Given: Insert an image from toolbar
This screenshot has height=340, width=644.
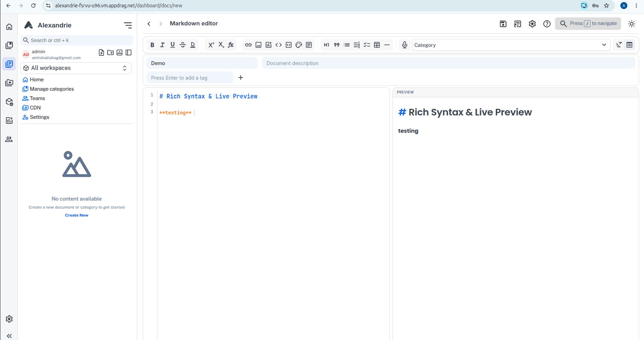Looking at the screenshot, I should [x=258, y=45].
